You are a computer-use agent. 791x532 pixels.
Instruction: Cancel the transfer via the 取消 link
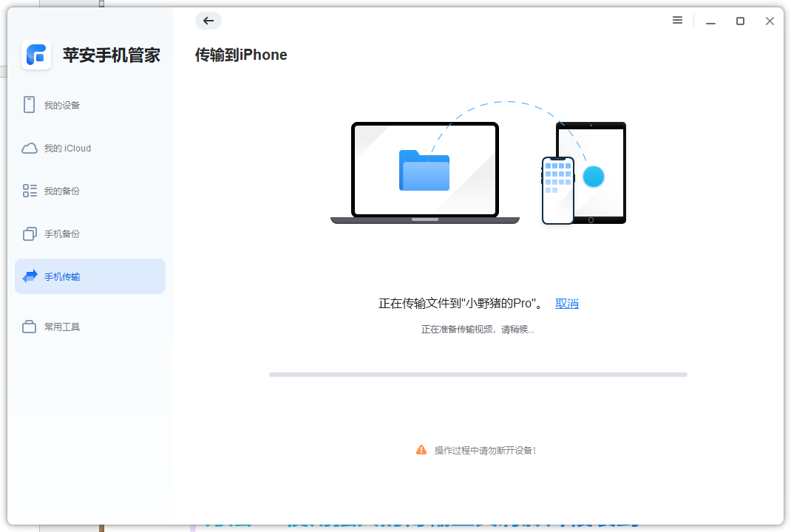pos(567,303)
